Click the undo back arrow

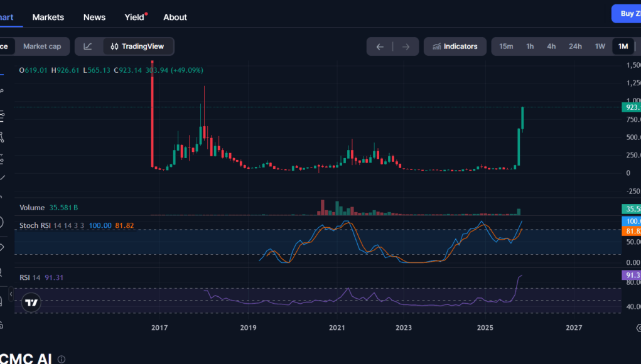click(x=380, y=46)
